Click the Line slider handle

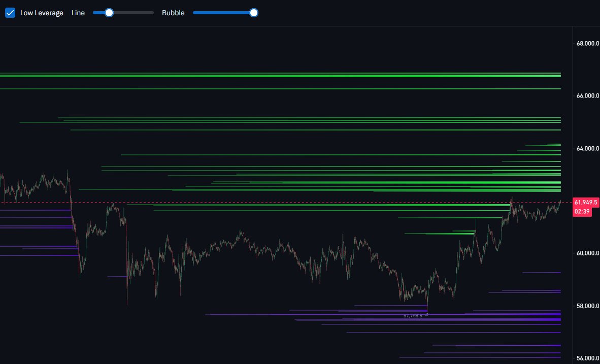[x=109, y=13]
